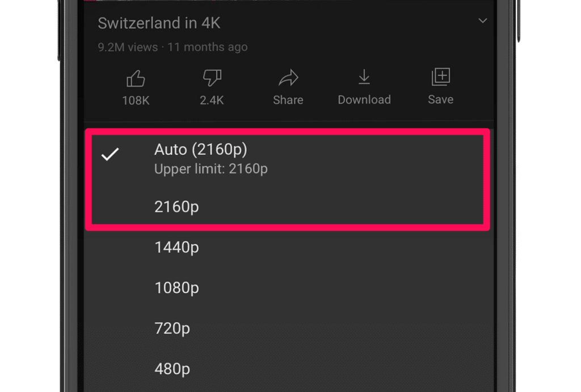Click the Download label
This screenshot has width=581, height=392.
coord(364,100)
